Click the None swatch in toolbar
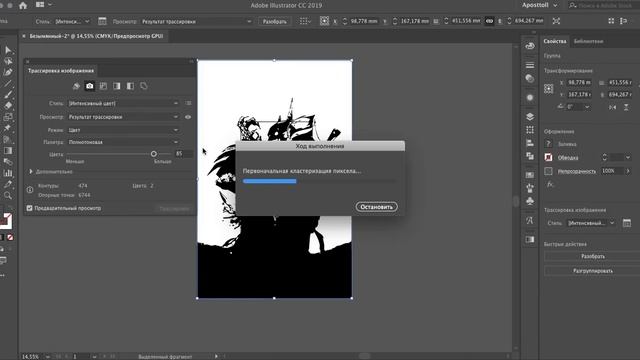Viewport: 640px width, 360px height. [x=10, y=237]
